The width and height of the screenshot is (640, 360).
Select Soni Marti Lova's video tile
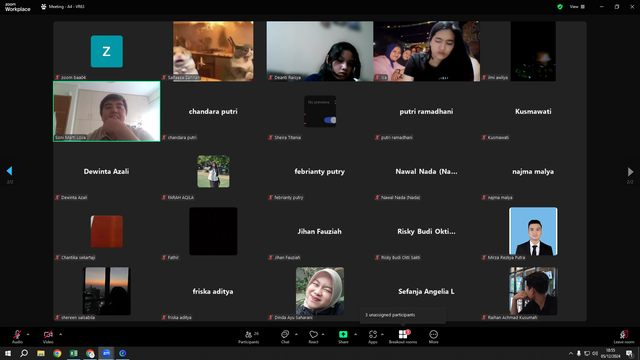coord(107,111)
